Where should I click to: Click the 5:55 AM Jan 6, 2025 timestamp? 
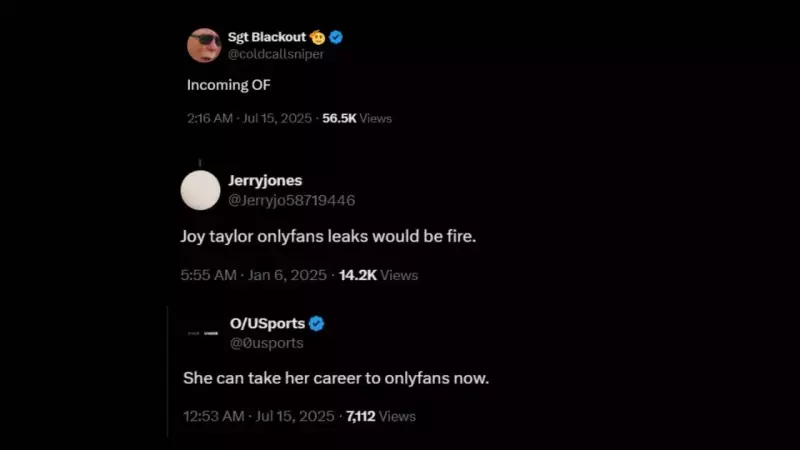pos(254,275)
